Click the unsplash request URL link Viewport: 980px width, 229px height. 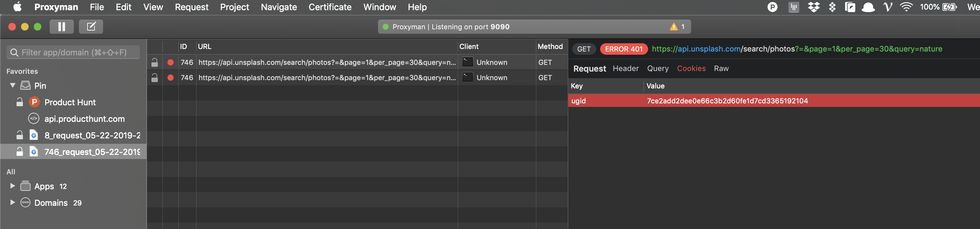797,49
